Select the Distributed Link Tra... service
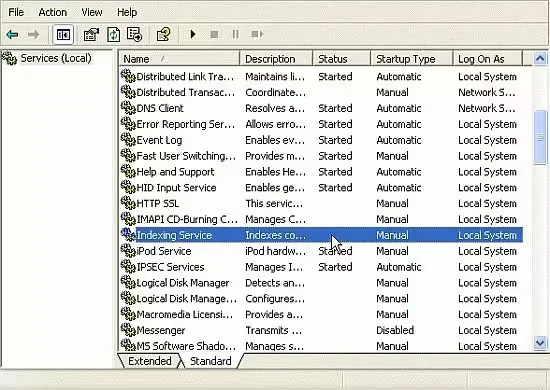This screenshot has width=550, height=390. tap(185, 76)
